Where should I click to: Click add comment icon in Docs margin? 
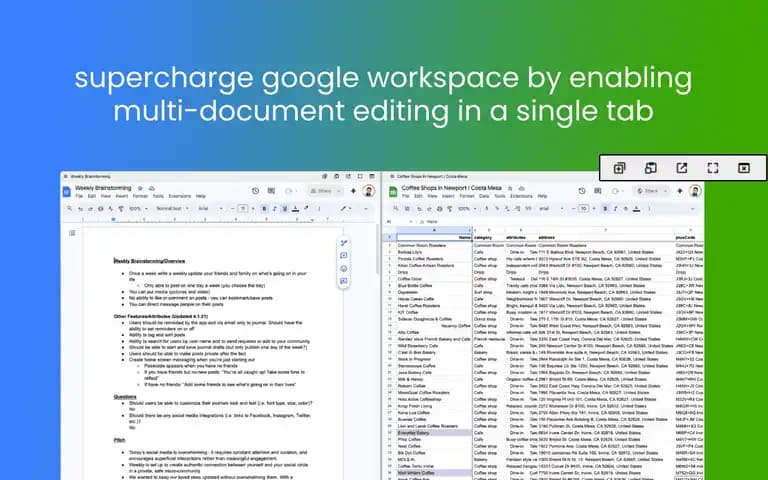pyautogui.click(x=344, y=255)
